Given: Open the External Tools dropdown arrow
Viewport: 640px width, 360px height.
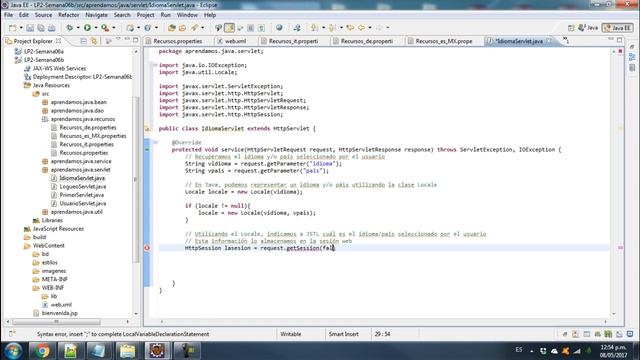Looking at the screenshot, I should pos(114,28).
